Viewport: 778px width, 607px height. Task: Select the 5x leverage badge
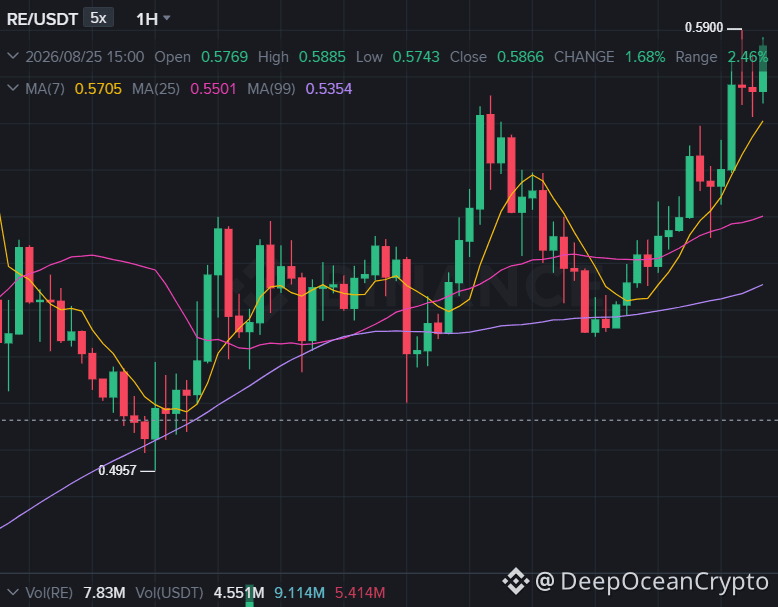coord(98,18)
